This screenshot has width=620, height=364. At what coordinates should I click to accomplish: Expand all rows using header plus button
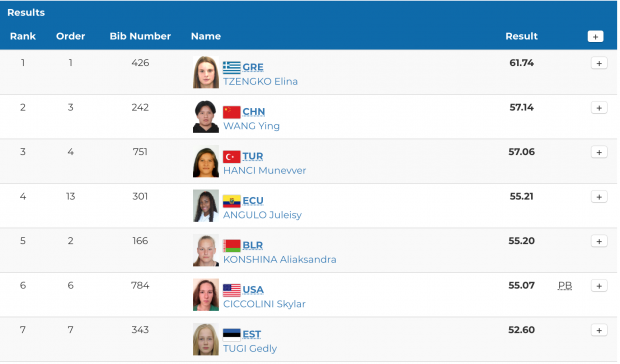(x=595, y=36)
